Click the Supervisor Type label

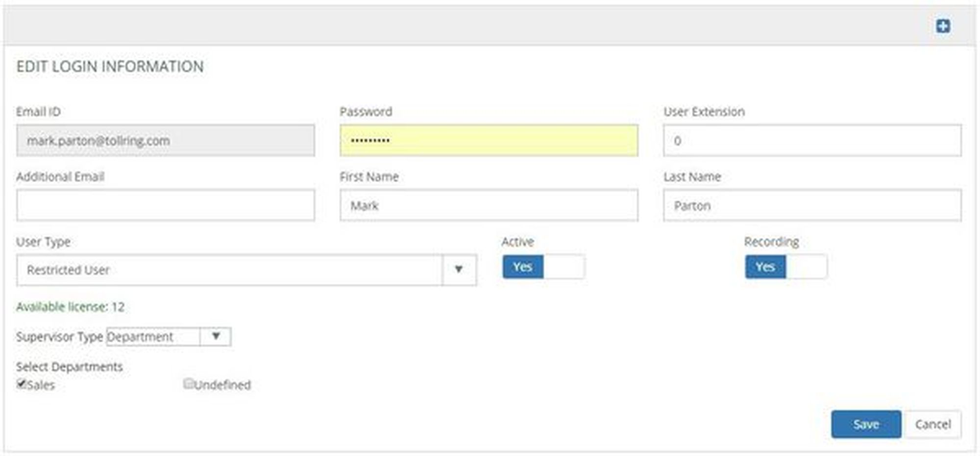59,337
